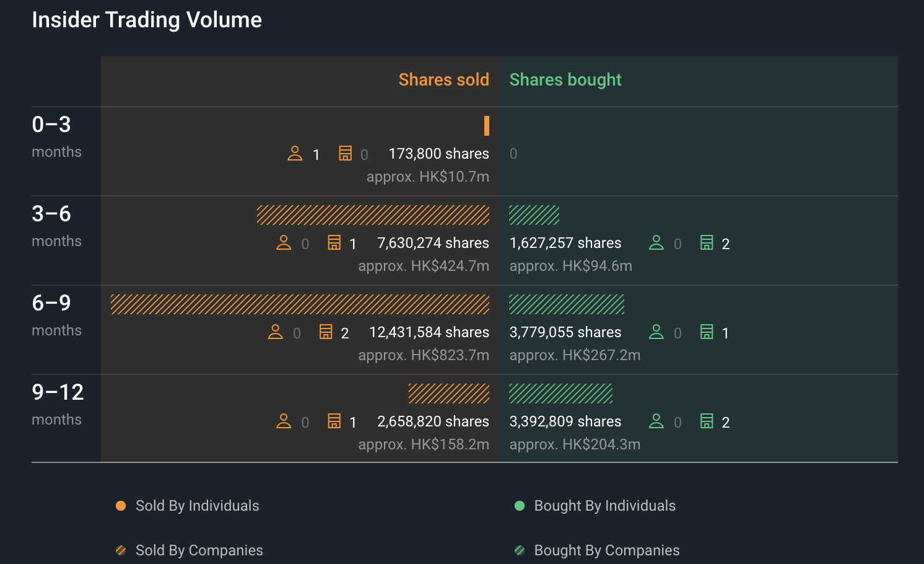Click company buyer icon in 9–12 months row

tap(706, 421)
